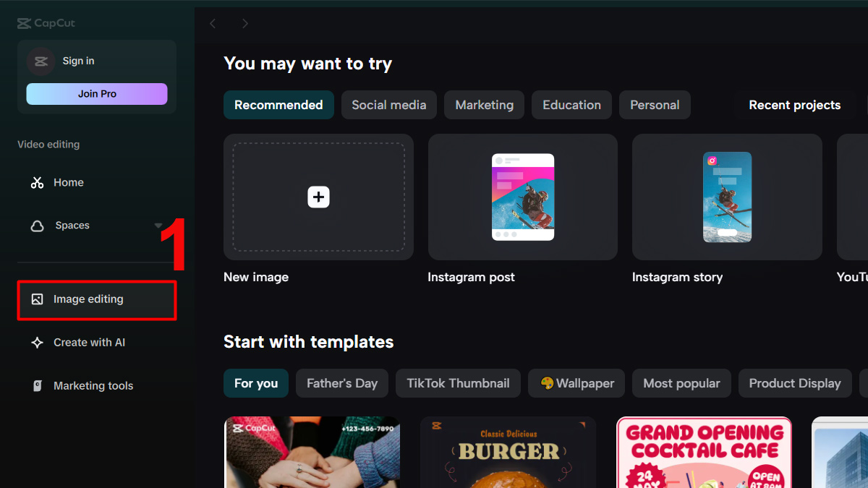Click the Image editing picture icon
Viewport: 868px width, 488px height.
pyautogui.click(x=38, y=299)
